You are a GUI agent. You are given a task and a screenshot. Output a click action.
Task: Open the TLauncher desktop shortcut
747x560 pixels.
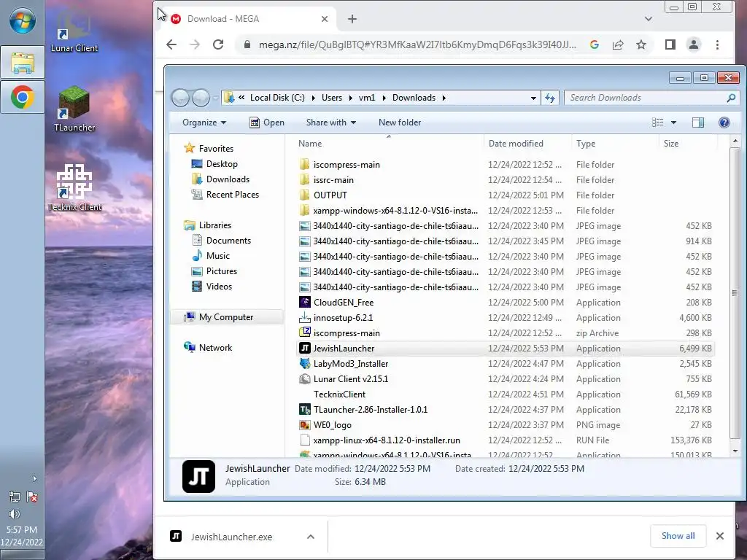[74, 109]
